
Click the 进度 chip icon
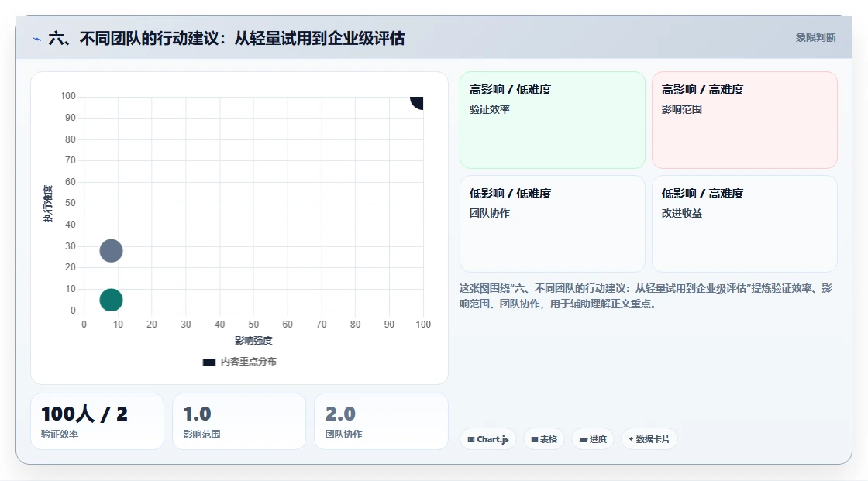pyautogui.click(x=584, y=439)
